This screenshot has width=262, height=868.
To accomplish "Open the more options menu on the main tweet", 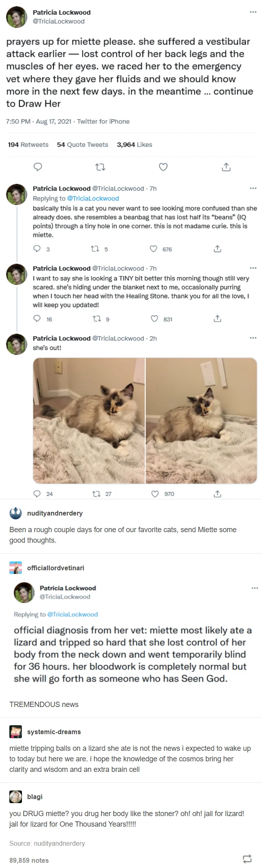I will pyautogui.click(x=253, y=12).
